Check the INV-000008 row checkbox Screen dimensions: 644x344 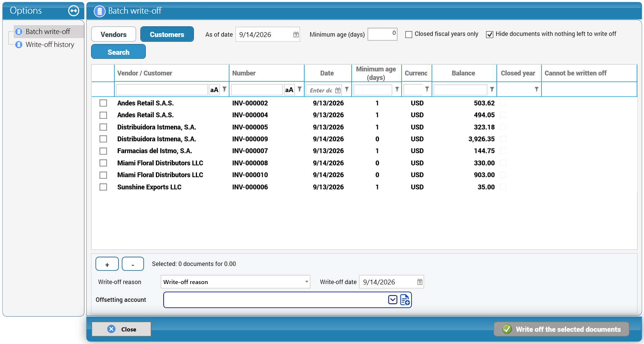pyautogui.click(x=103, y=163)
